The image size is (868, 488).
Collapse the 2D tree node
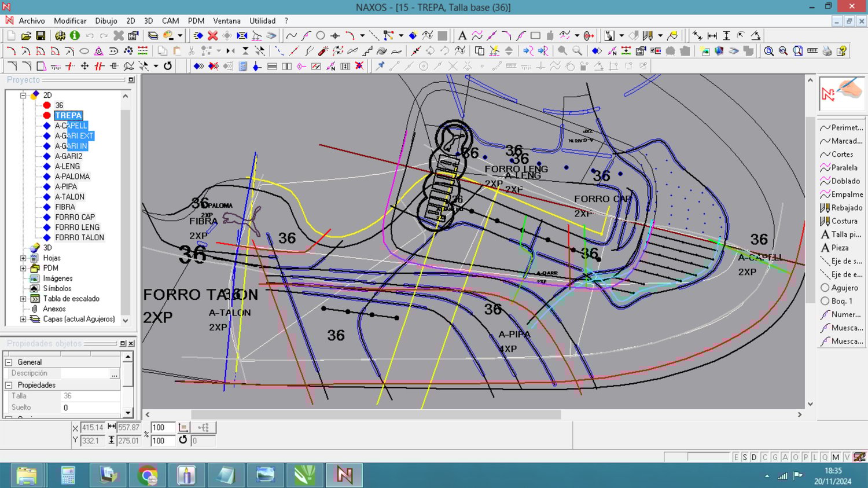click(23, 95)
